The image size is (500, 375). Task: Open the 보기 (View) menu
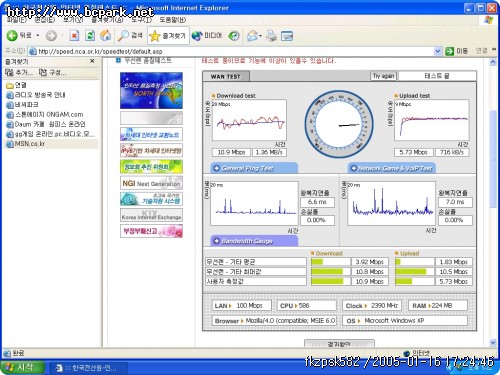pyautogui.click(x=73, y=20)
